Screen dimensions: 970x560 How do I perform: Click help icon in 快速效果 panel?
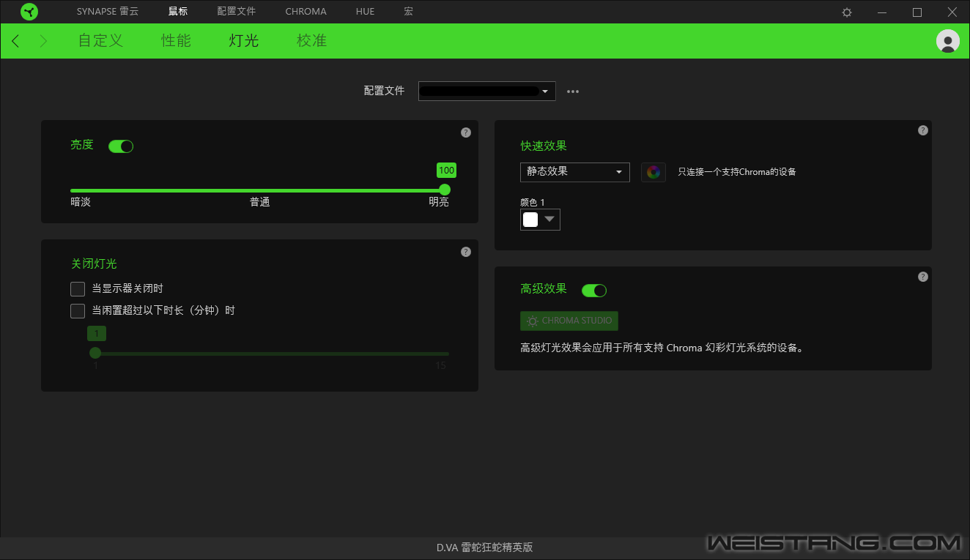click(x=922, y=130)
